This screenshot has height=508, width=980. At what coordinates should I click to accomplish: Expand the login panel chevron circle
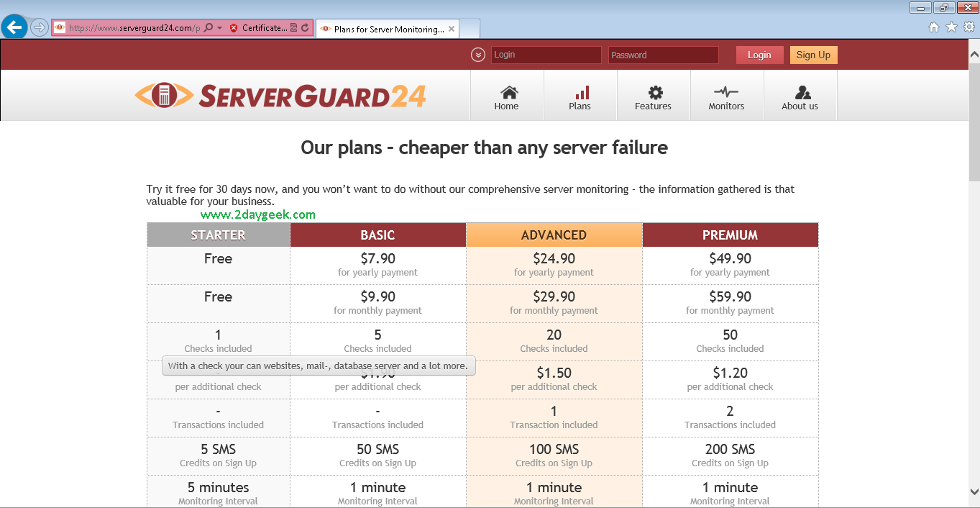click(478, 55)
